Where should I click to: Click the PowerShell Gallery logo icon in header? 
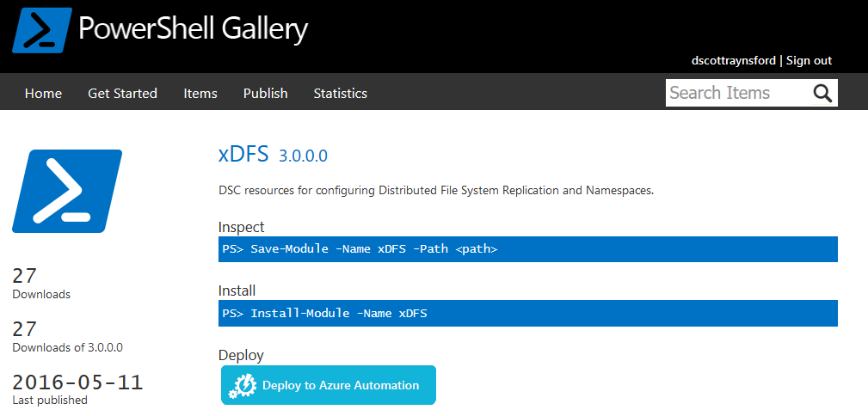click(42, 30)
